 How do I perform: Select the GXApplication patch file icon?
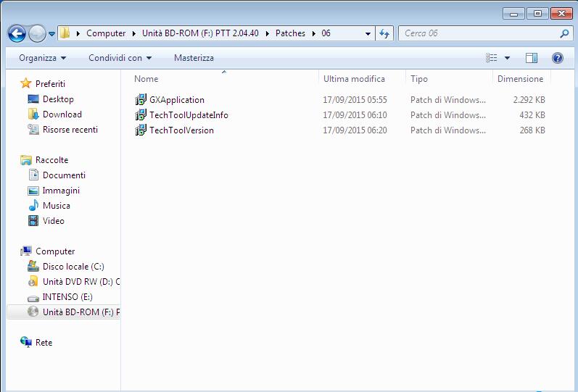coord(141,99)
